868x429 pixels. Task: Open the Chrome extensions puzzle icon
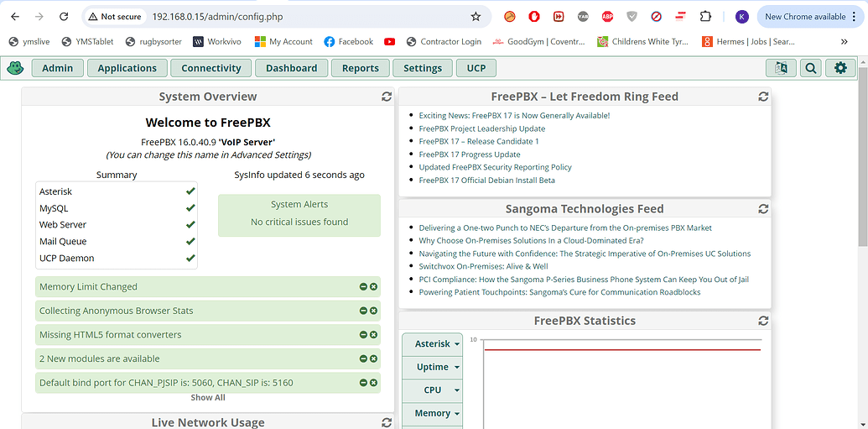[705, 17]
